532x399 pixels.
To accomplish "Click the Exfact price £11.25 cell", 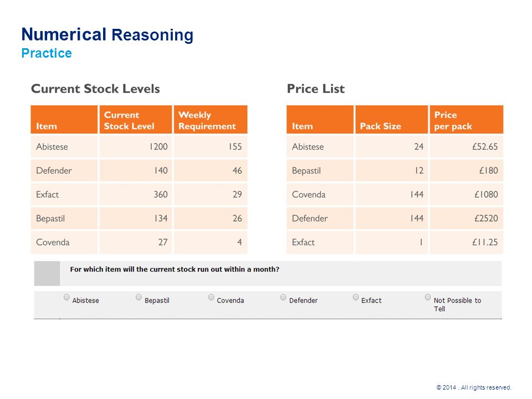I will click(x=466, y=242).
